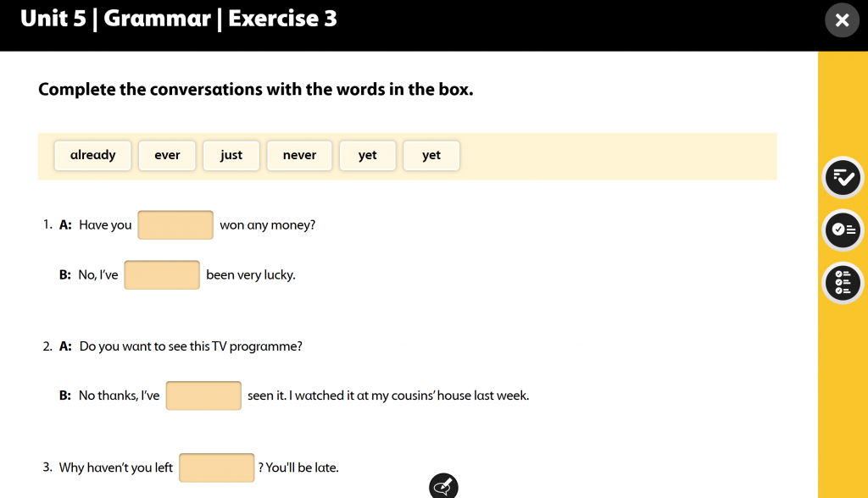Screen dimensions: 868x498
Task: Close the exercise with the X button
Action: (x=842, y=20)
